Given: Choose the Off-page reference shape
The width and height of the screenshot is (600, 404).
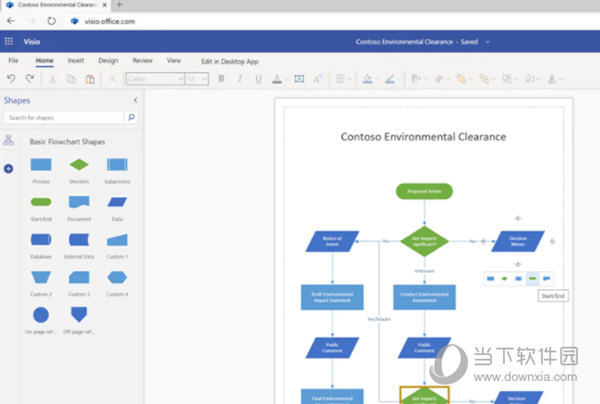Looking at the screenshot, I should [x=79, y=314].
